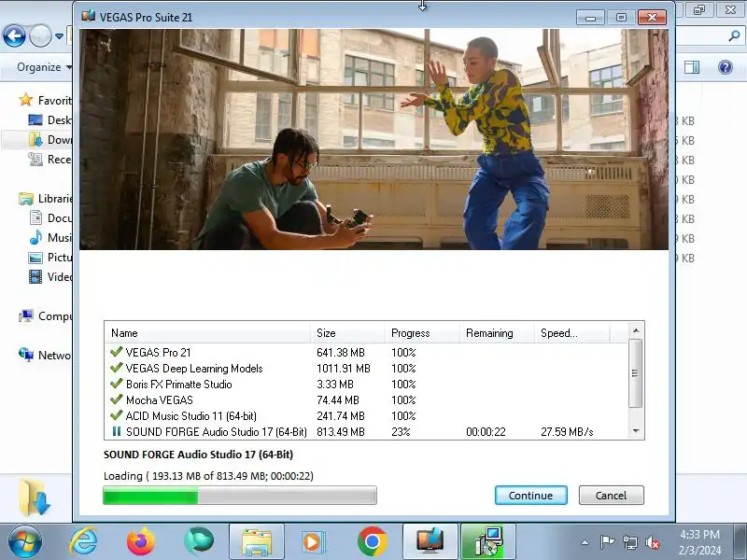747x560 pixels.
Task: Sort the list by the Remaining column
Action: (498, 333)
